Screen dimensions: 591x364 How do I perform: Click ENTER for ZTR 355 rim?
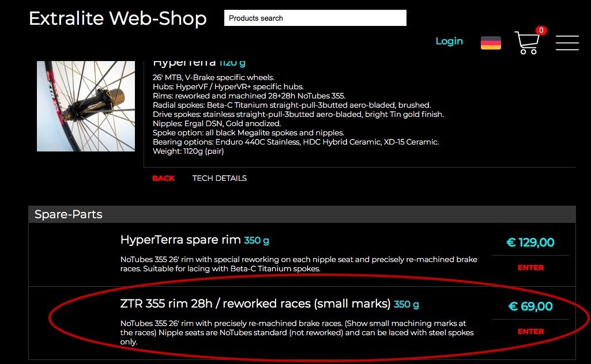click(530, 332)
